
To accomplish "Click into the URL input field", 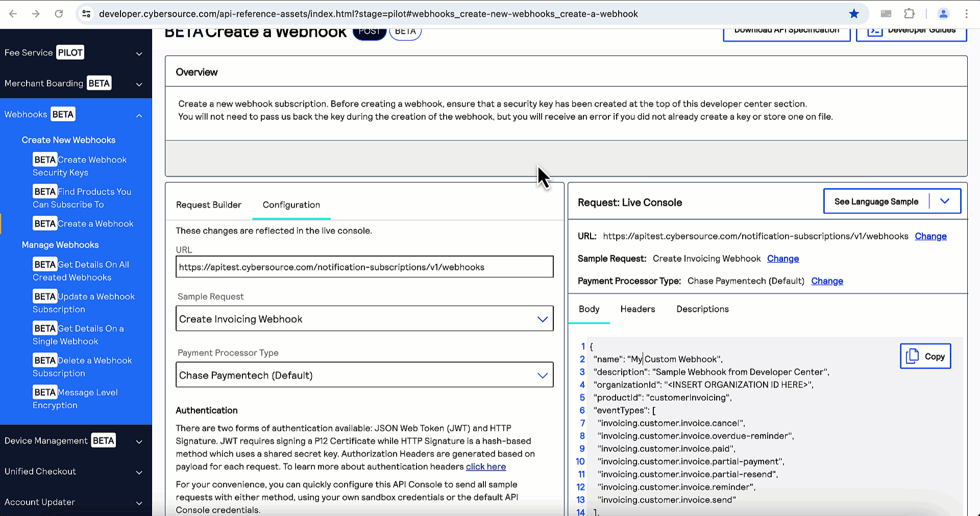I will pos(364,267).
